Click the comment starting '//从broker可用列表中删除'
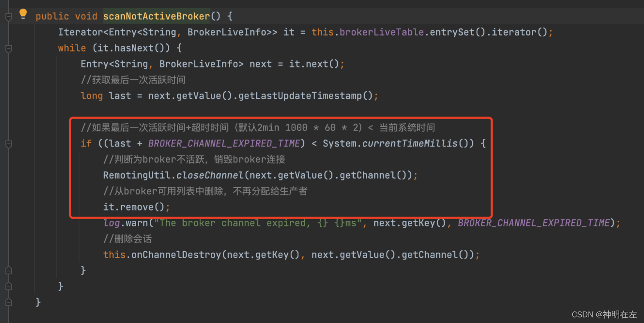This screenshot has width=644, height=323. pos(206,191)
